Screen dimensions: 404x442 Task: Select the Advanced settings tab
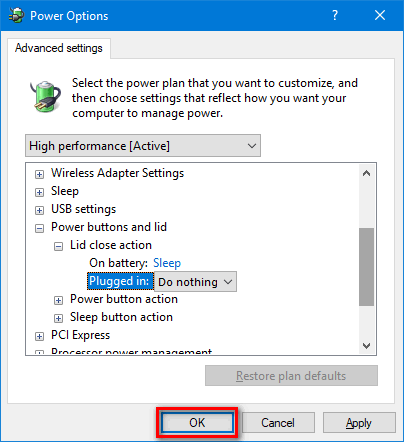click(59, 48)
